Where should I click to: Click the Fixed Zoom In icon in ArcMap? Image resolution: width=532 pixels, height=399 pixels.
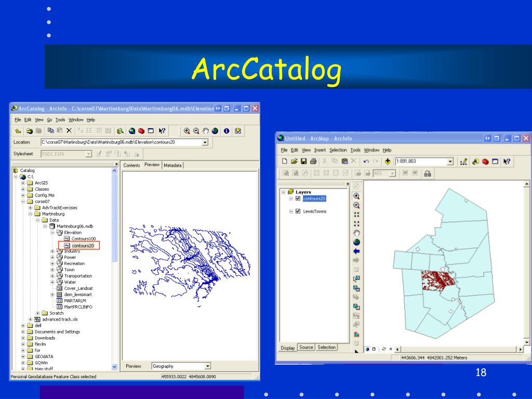click(356, 215)
